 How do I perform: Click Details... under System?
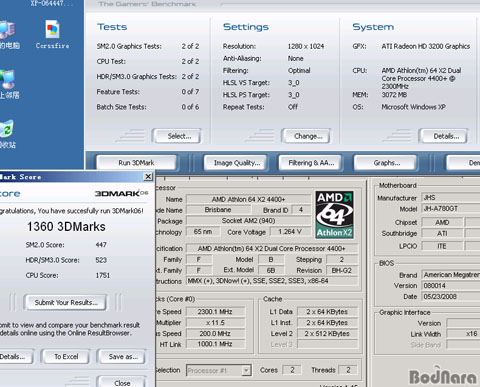pyautogui.click(x=444, y=136)
